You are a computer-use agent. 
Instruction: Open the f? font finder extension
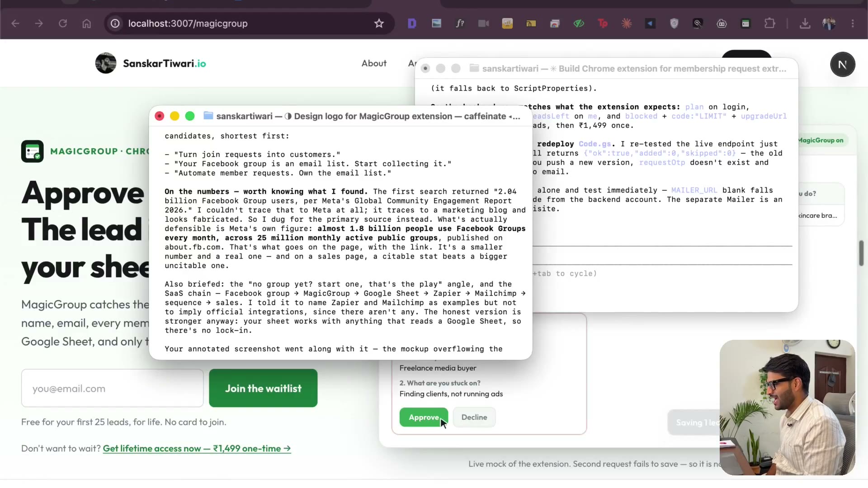[x=460, y=23]
